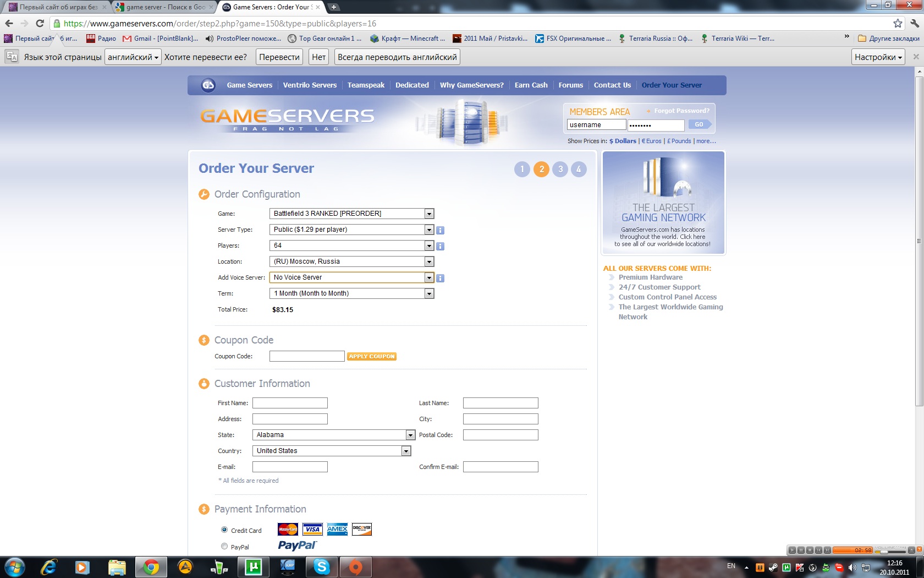Click into the Coupon Code input field
Screen dimensions: 924x578
pos(306,356)
